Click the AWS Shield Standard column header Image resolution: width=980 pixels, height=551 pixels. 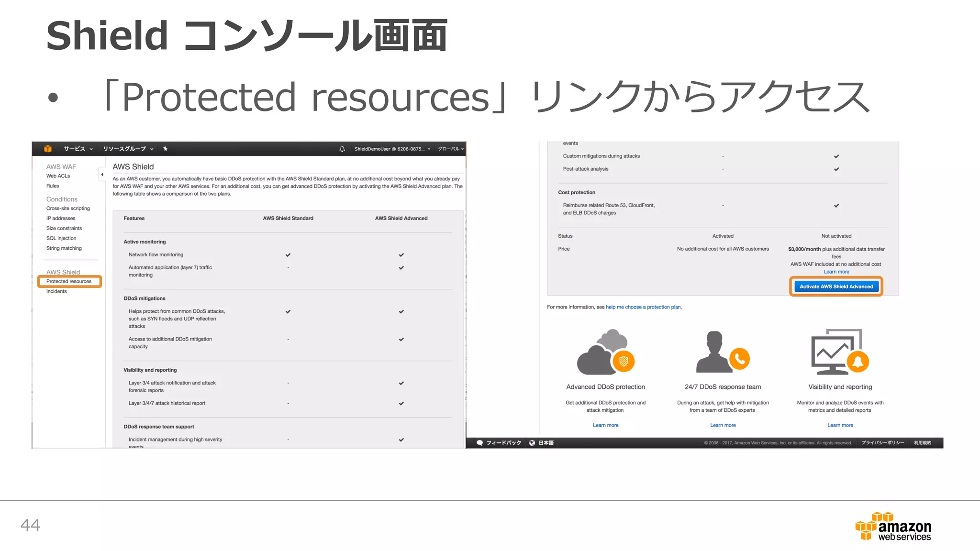click(x=288, y=219)
